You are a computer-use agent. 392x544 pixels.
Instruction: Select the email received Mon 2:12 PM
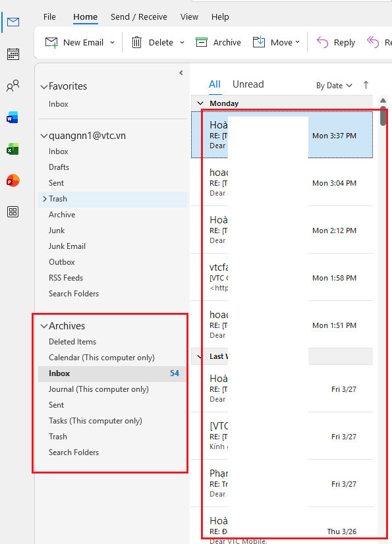tap(282, 230)
